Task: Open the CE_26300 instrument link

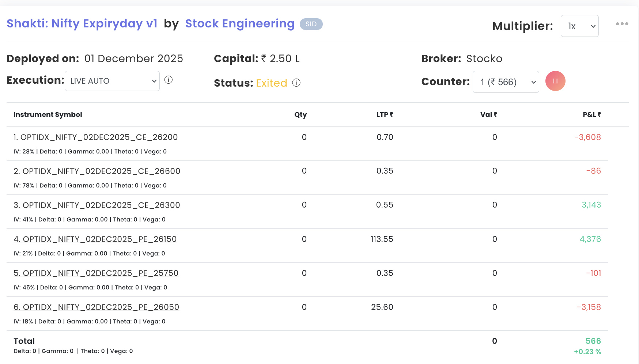Action: [97, 205]
